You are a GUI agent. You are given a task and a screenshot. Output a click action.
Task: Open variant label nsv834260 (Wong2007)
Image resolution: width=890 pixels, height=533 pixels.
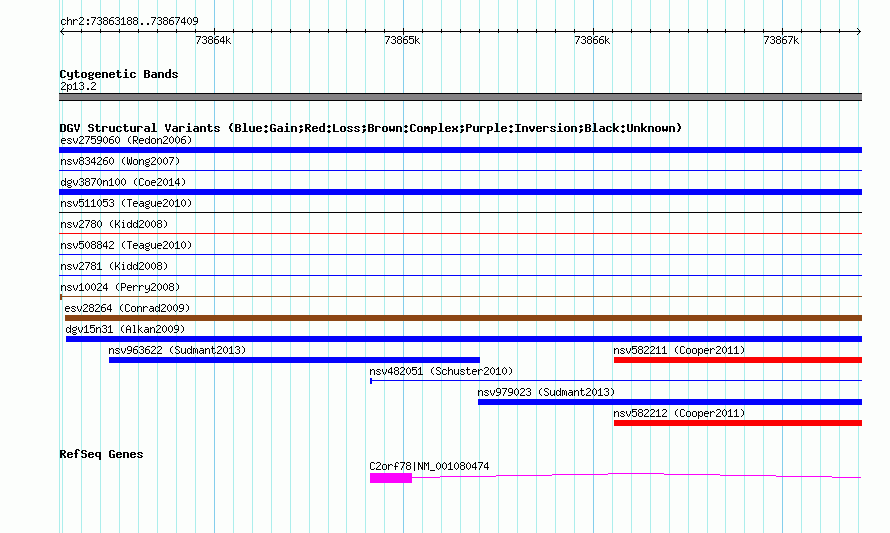point(120,161)
